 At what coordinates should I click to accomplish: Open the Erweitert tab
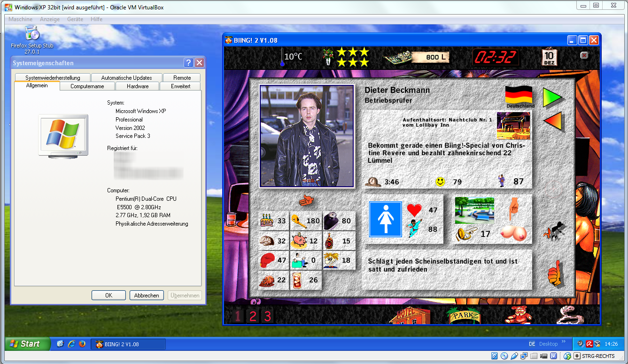tap(180, 86)
